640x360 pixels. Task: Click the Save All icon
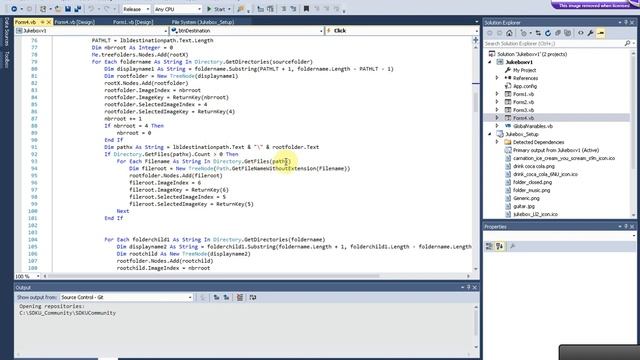(78, 9)
